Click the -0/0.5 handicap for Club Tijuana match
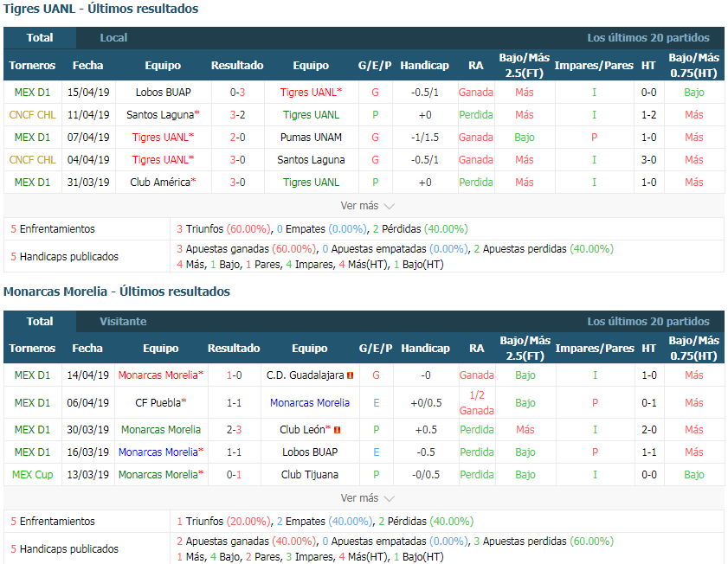The width and height of the screenshot is (728, 564). (426, 475)
